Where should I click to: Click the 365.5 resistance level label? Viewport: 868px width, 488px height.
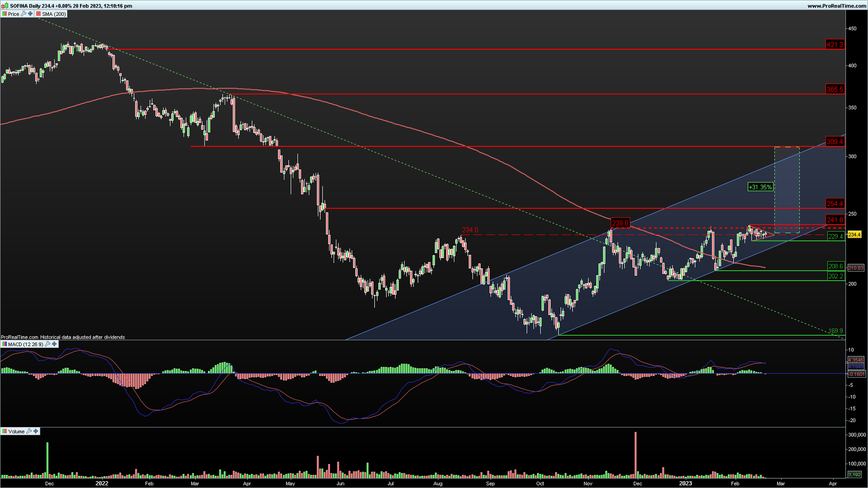click(835, 89)
